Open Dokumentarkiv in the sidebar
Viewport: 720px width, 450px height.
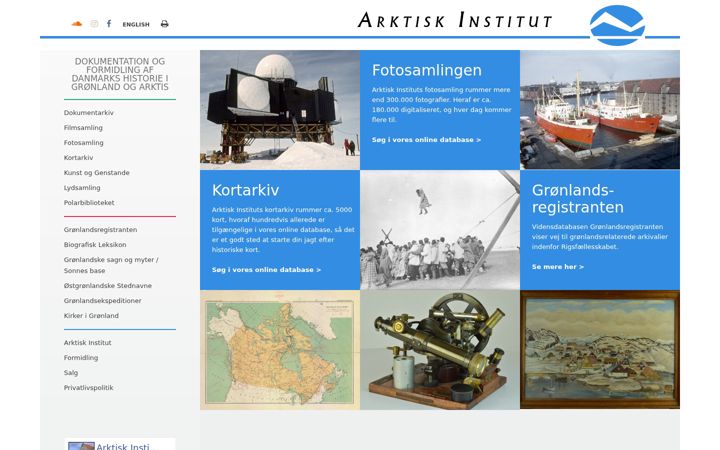pos(89,112)
